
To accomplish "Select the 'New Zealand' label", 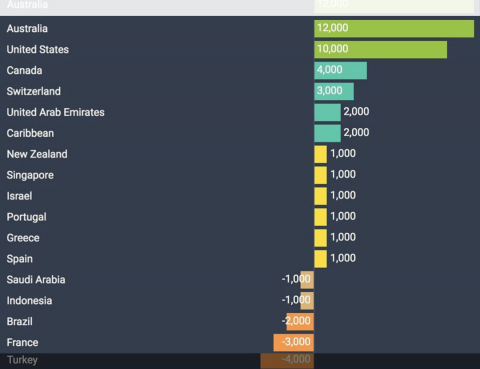I will tap(37, 154).
